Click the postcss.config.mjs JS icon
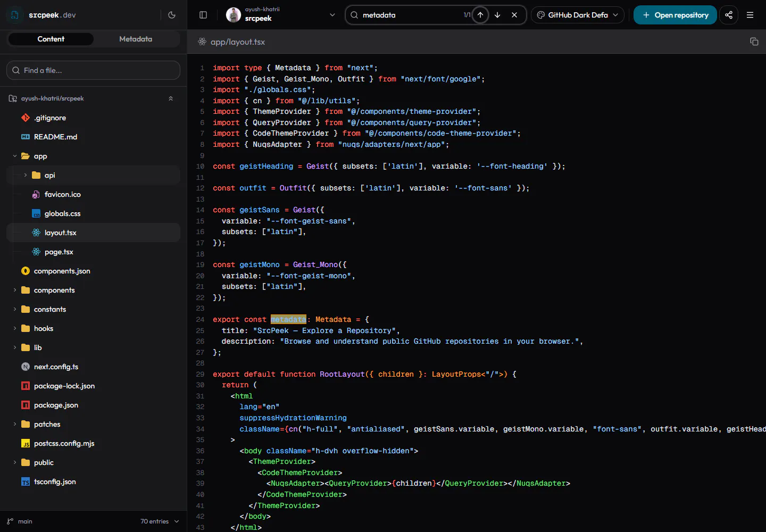Image resolution: width=766 pixels, height=532 pixels. (26, 443)
